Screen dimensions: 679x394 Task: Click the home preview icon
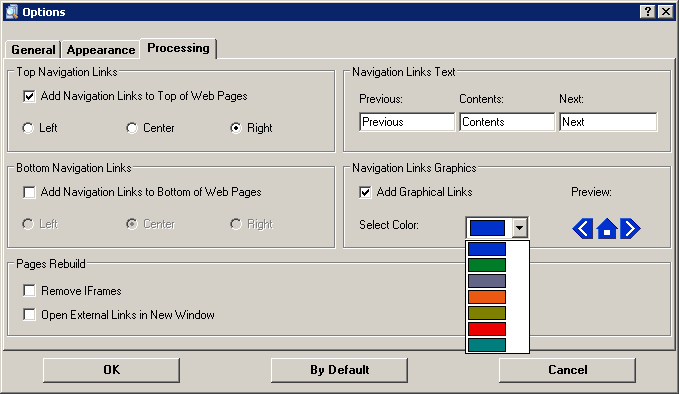[x=607, y=228]
